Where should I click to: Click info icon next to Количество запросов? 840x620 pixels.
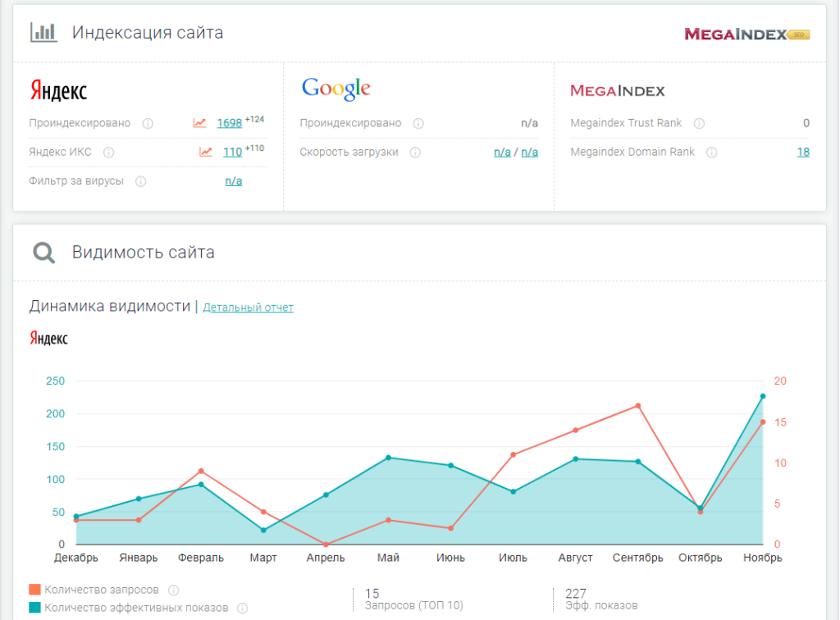[x=173, y=590]
